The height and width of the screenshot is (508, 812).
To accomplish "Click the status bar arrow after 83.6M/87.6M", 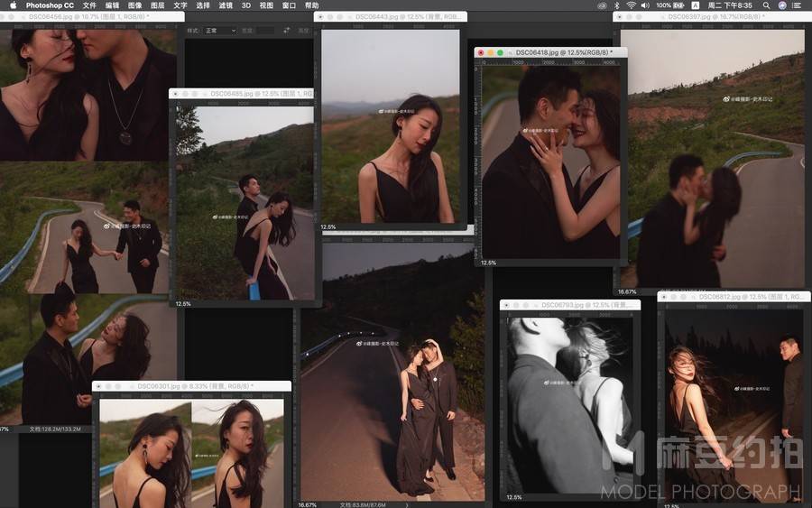I will [407, 504].
